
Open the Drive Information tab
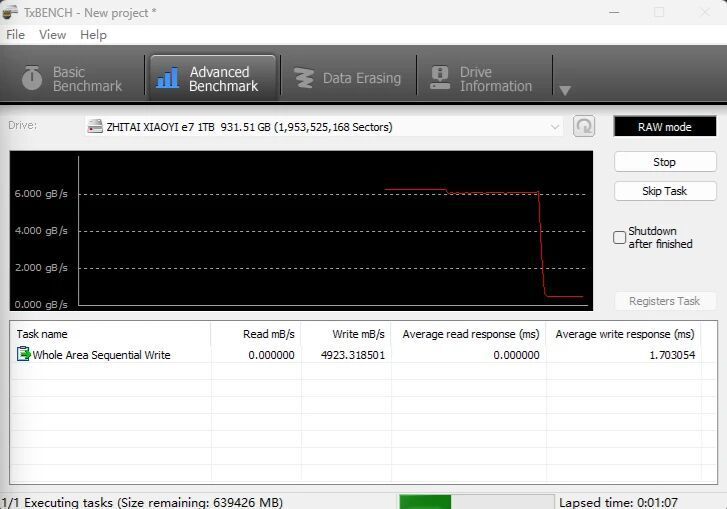pos(483,78)
